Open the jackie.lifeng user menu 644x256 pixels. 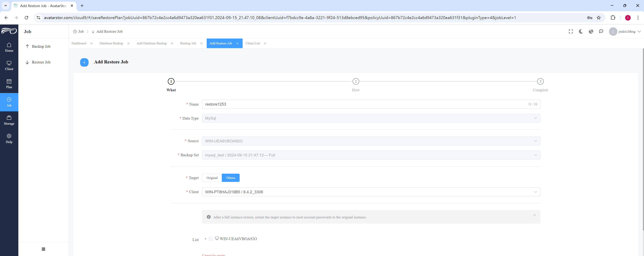[x=625, y=31]
